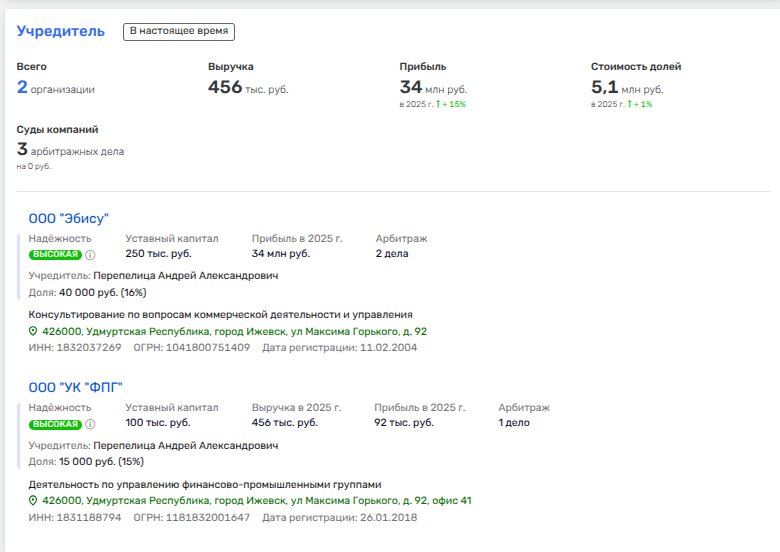This screenshot has width=780, height=552.
Task: Click founder name Перепелица under Эбису
Action: 186,276
